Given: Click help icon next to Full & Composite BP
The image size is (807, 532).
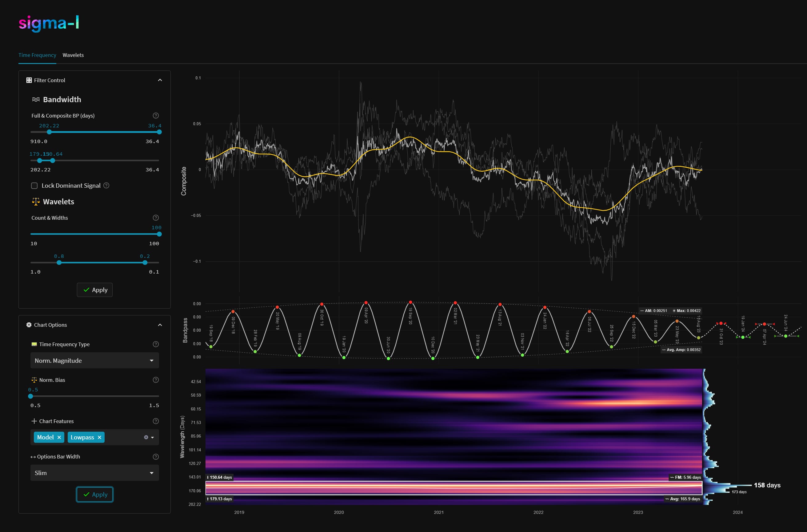Looking at the screenshot, I should (156, 115).
